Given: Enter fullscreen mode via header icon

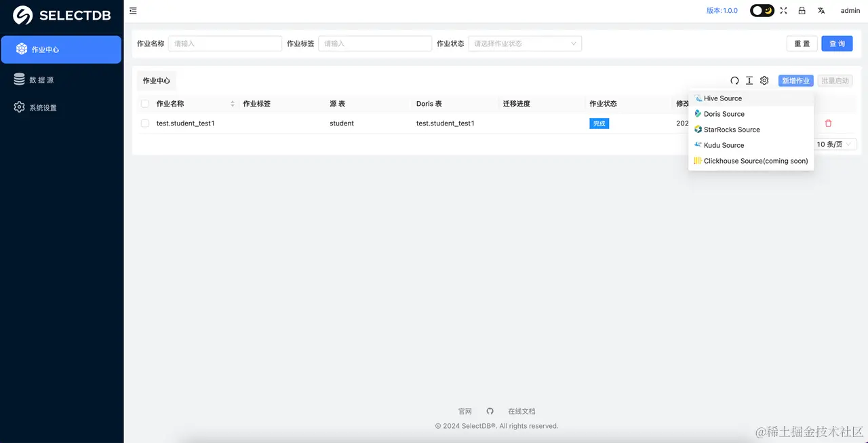Looking at the screenshot, I should pos(784,11).
